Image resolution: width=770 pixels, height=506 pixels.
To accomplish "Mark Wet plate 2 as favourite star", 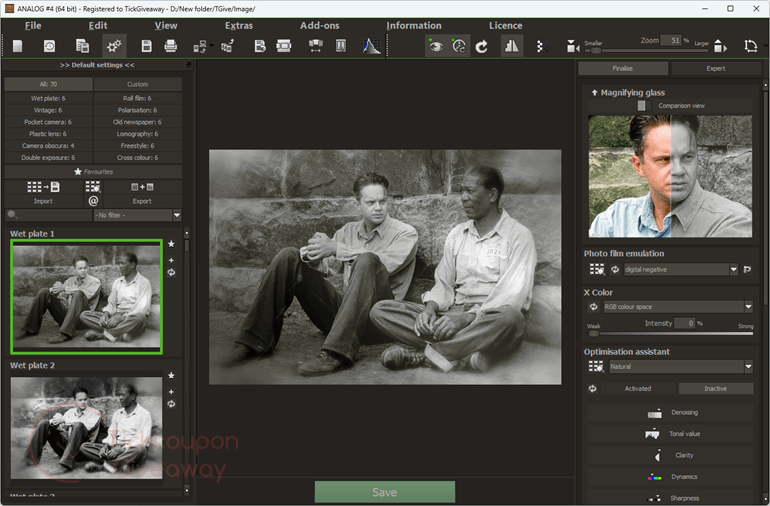I will 171,375.
